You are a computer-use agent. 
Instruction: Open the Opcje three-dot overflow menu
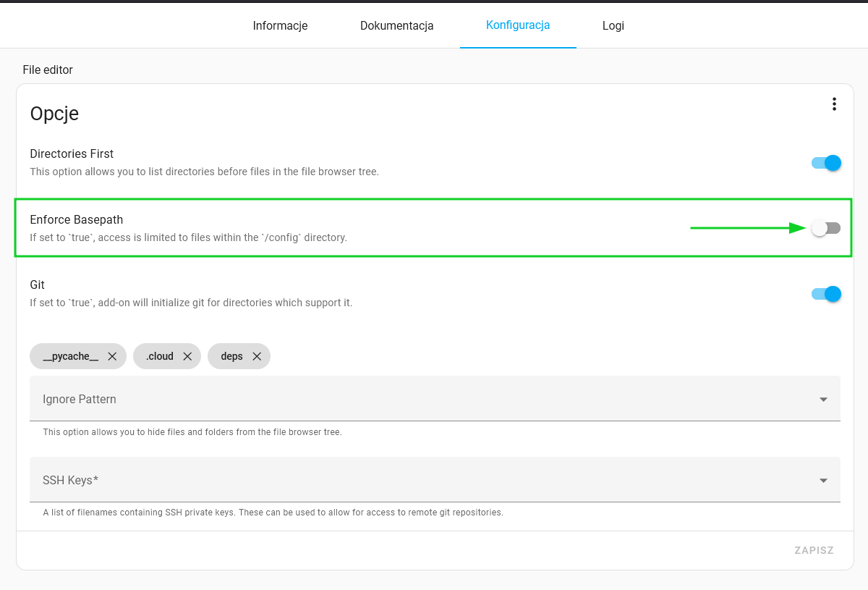tap(834, 104)
